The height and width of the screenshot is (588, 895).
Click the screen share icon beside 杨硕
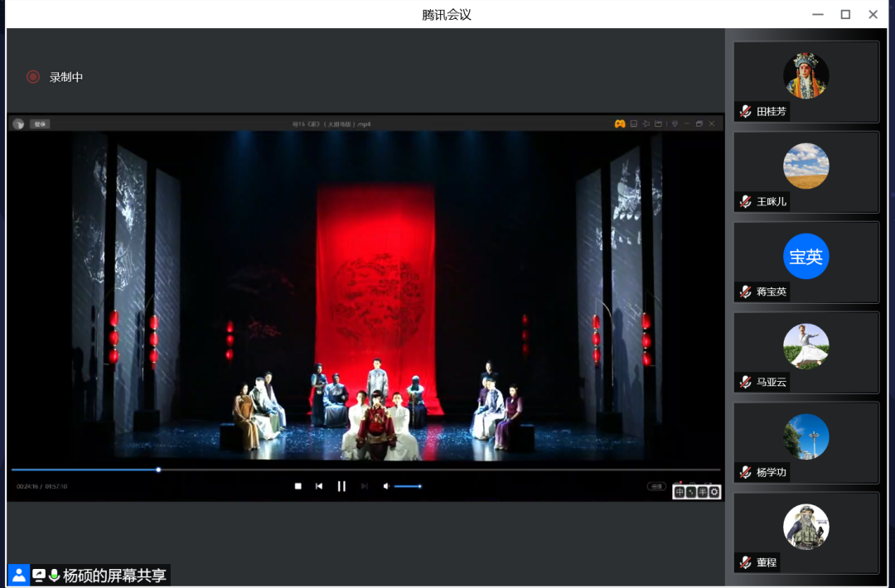(39, 575)
